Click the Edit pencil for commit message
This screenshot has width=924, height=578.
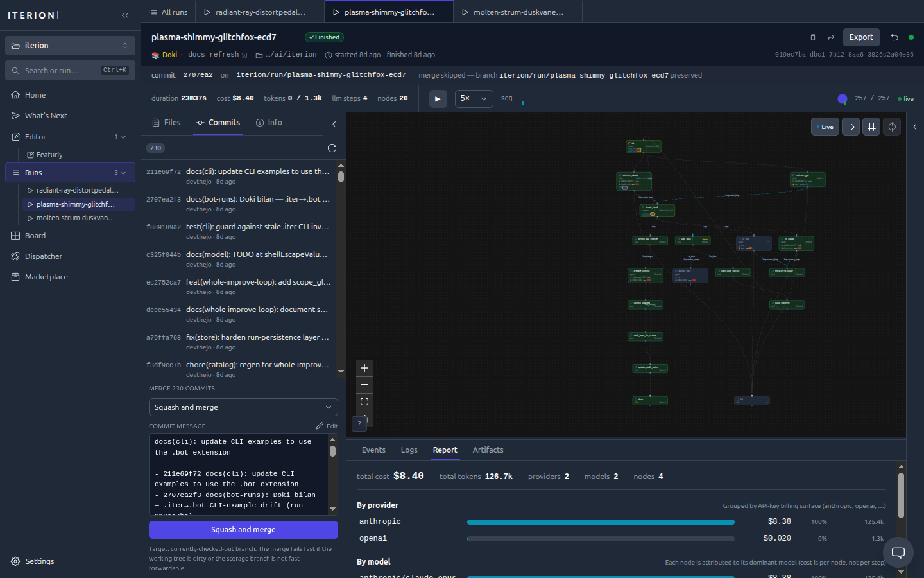(x=327, y=426)
